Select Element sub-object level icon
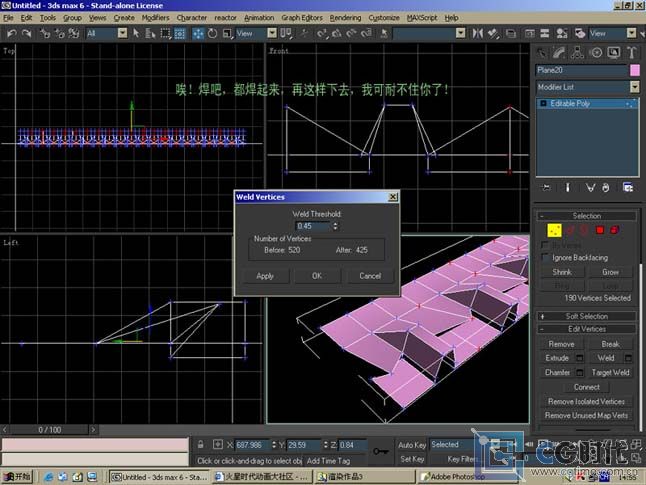This screenshot has width=646, height=485. [615, 230]
